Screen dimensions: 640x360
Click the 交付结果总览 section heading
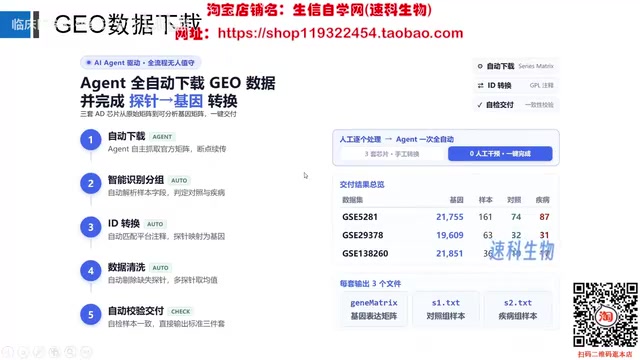tap(362, 184)
